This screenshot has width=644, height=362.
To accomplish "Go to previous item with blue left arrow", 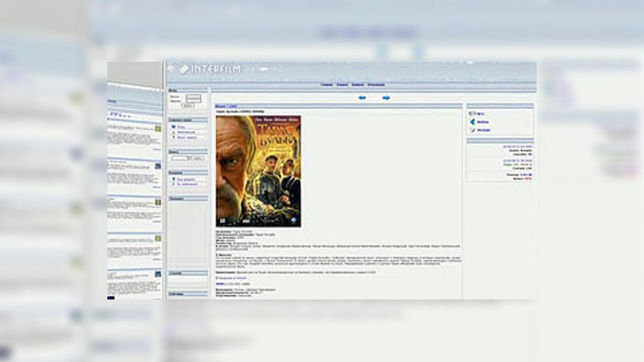I will pyautogui.click(x=362, y=98).
